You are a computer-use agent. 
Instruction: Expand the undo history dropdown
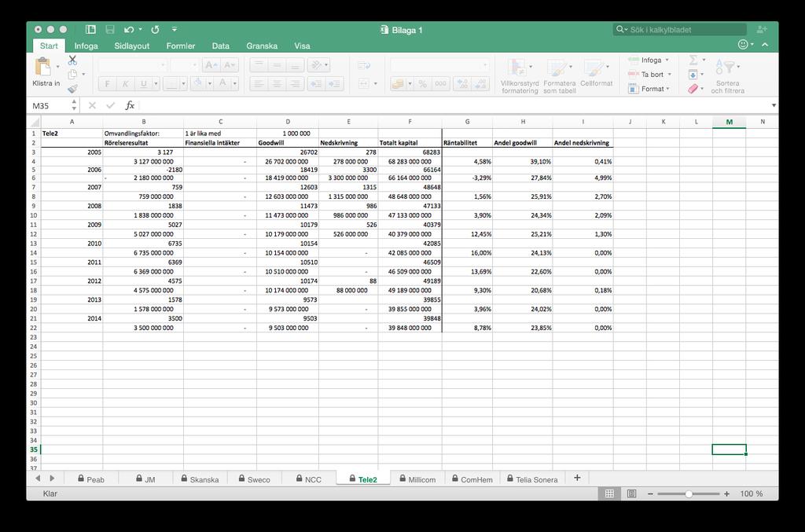click(140, 30)
